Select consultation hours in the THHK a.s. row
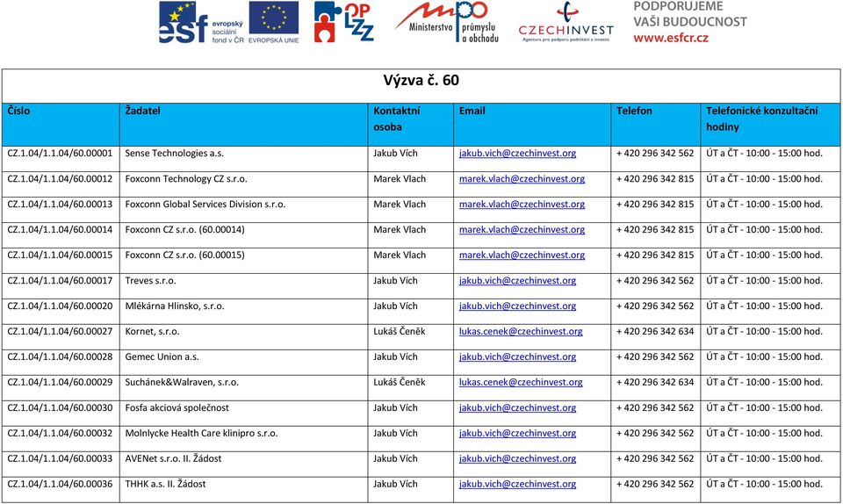843x504 pixels. coord(764,484)
